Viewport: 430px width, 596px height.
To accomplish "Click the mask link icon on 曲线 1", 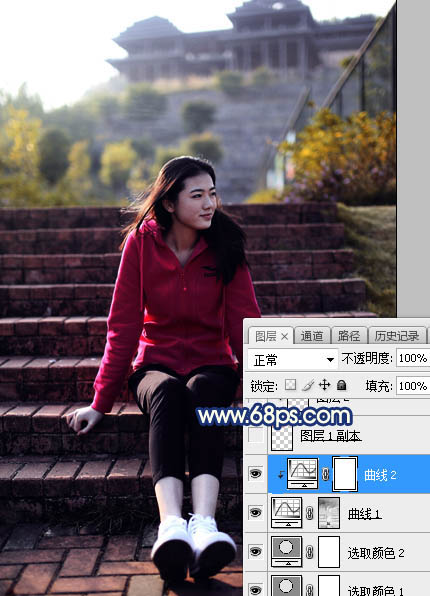I will tap(310, 513).
